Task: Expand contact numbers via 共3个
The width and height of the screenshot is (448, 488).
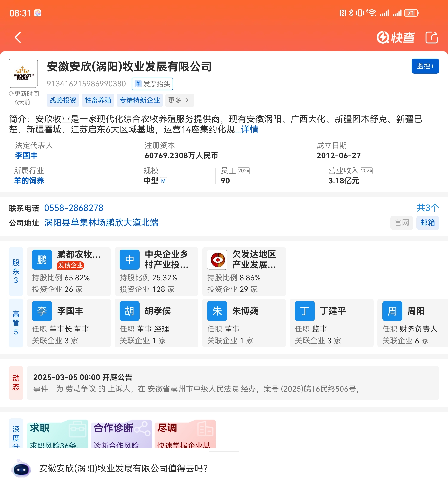Action: point(428,208)
